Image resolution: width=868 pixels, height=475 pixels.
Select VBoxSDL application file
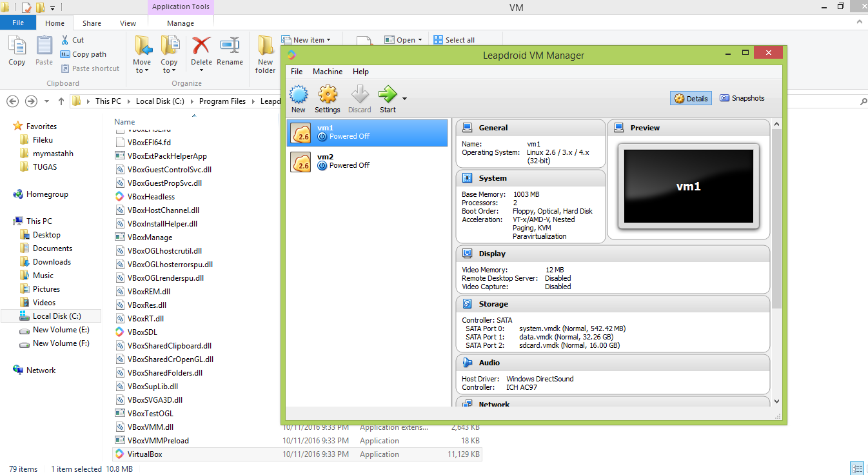[142, 332]
